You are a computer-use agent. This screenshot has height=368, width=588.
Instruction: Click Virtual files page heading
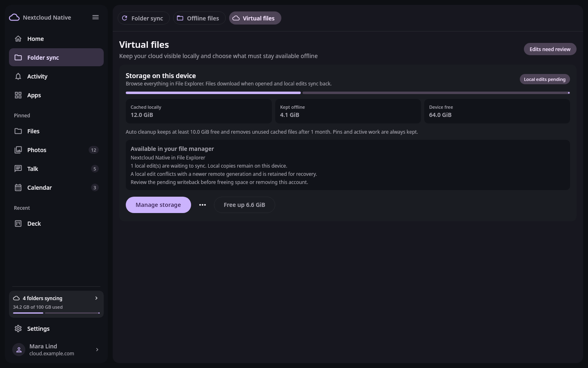[x=144, y=45]
